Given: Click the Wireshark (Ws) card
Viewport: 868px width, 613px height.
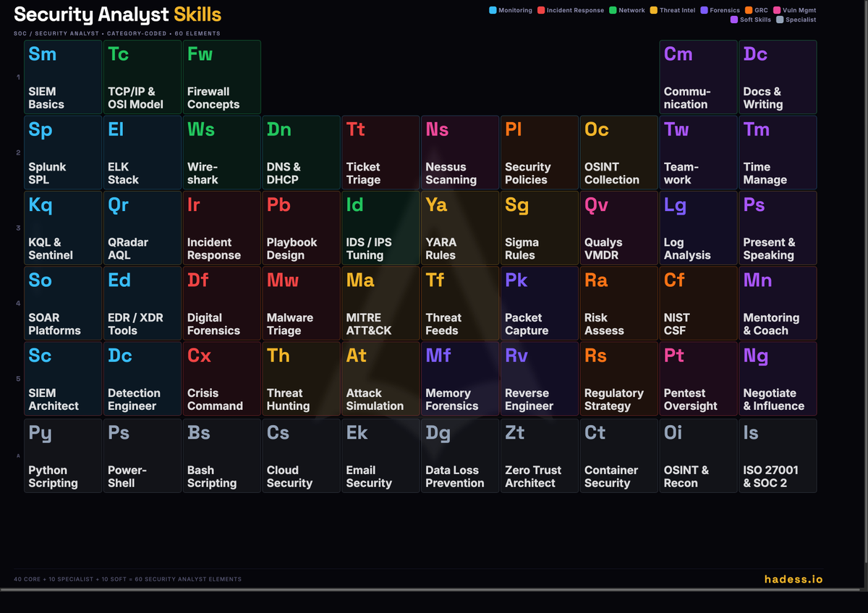Looking at the screenshot, I should [x=222, y=153].
